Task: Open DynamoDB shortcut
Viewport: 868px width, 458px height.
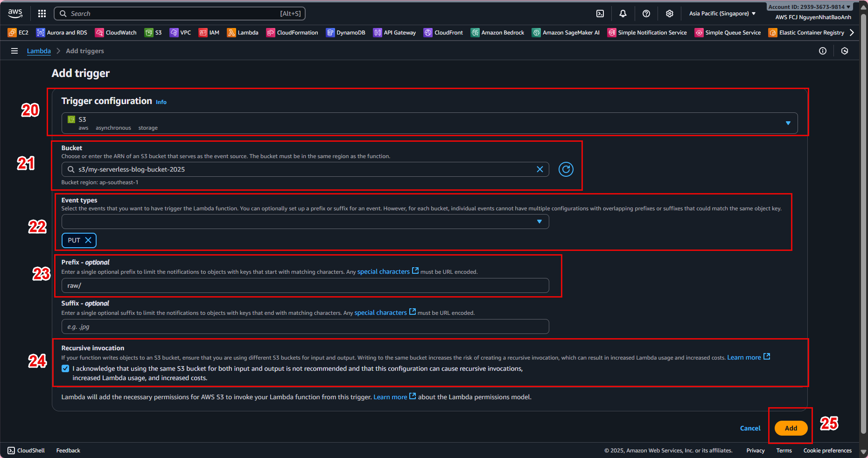Action: point(346,33)
